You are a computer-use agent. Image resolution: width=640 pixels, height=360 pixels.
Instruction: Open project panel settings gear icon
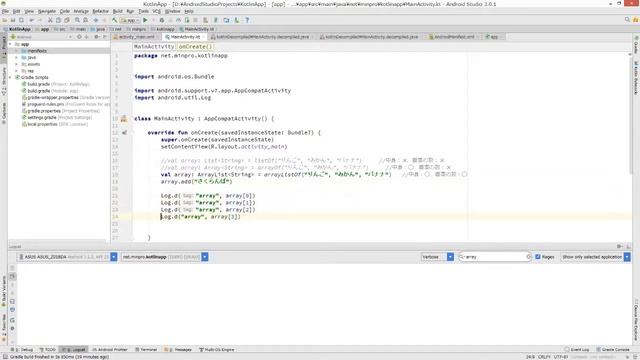click(97, 37)
